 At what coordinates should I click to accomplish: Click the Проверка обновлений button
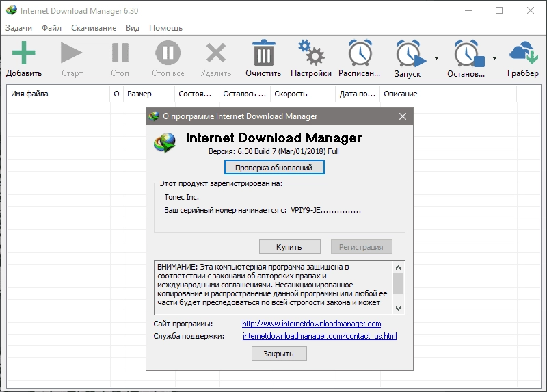pyautogui.click(x=274, y=167)
